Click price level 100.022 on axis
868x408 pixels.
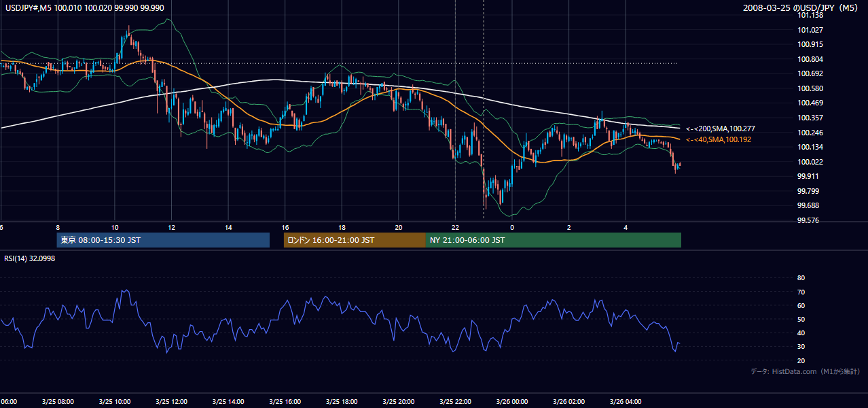[x=810, y=162]
